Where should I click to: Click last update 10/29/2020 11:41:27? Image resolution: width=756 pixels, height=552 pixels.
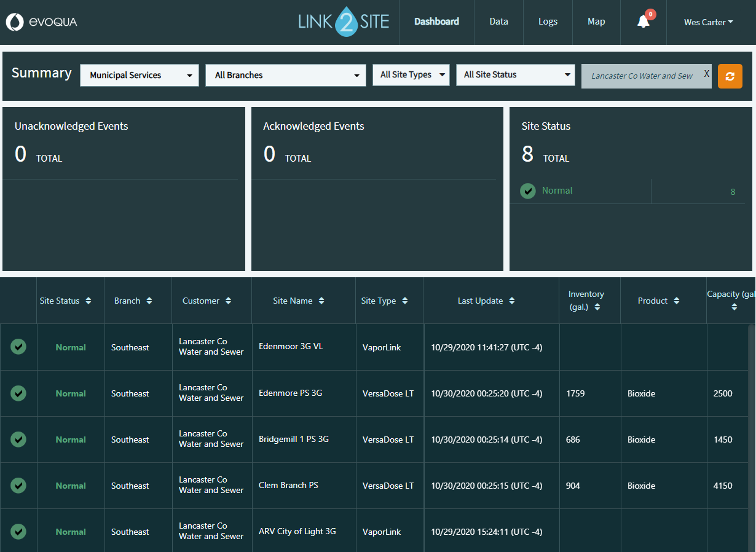pos(487,347)
